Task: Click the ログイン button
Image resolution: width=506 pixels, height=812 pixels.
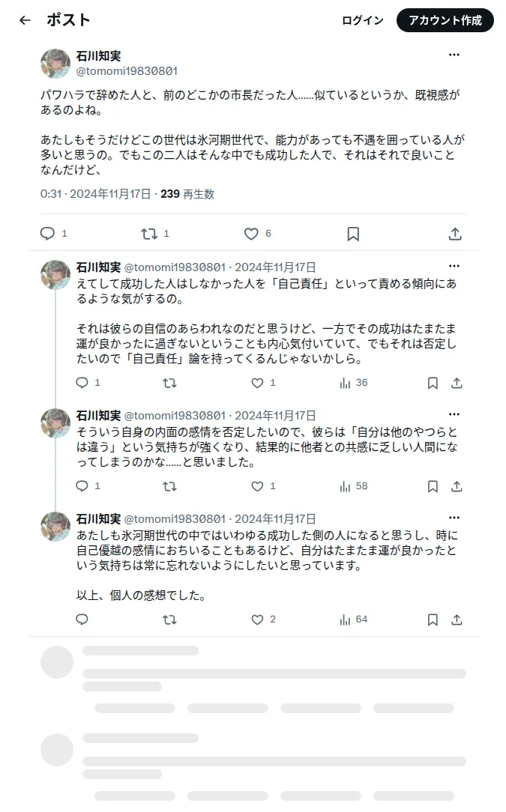Action: coord(362,20)
